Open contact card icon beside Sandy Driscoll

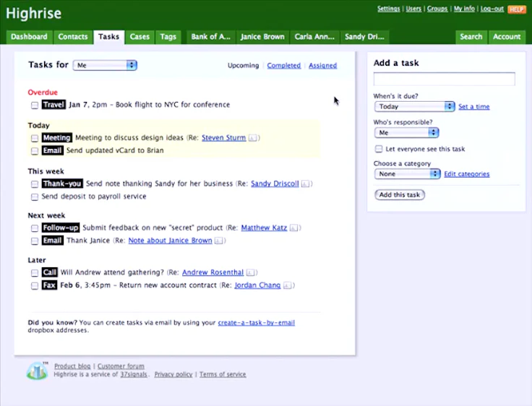point(306,184)
